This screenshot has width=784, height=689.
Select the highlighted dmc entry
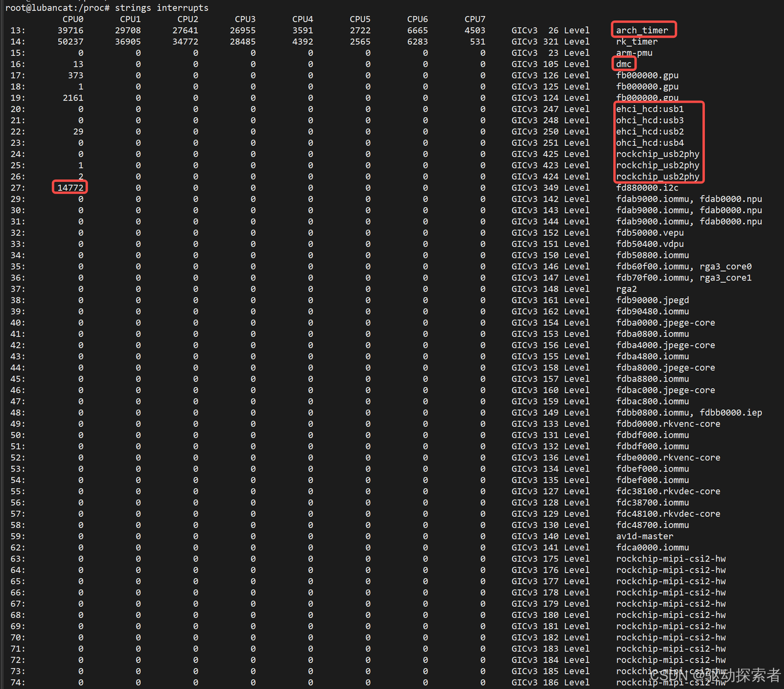pyautogui.click(x=623, y=64)
